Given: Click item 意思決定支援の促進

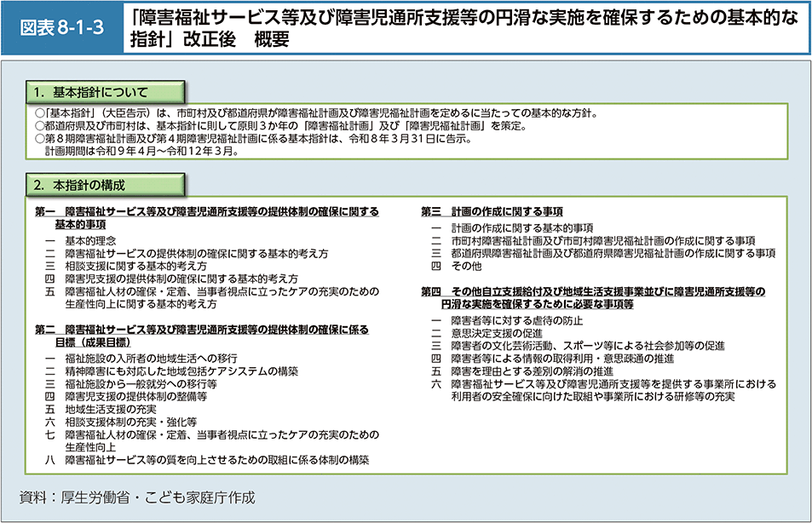Looking at the screenshot, I should click(497, 334).
